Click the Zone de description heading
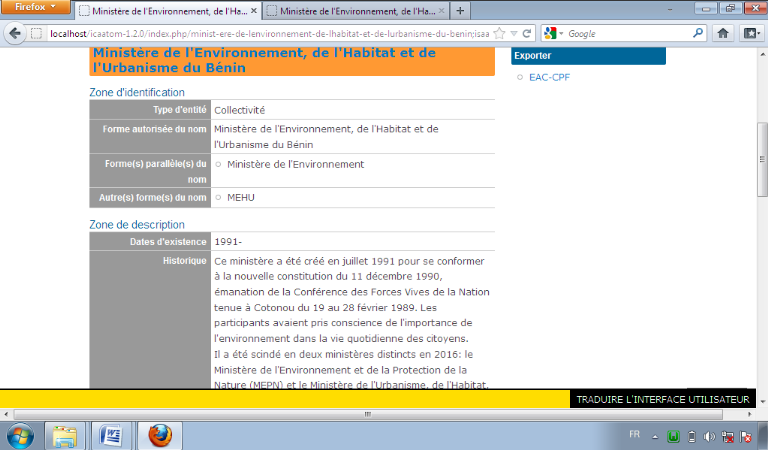 pos(137,225)
